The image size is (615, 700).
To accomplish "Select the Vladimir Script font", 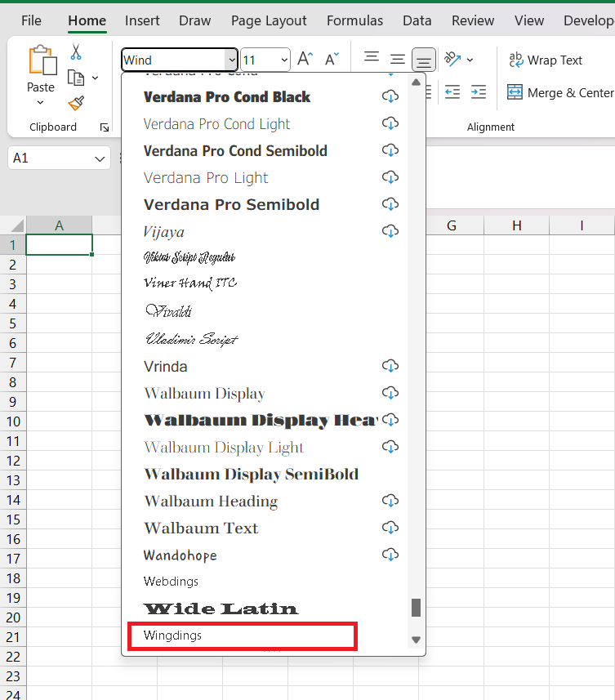I will (x=192, y=339).
